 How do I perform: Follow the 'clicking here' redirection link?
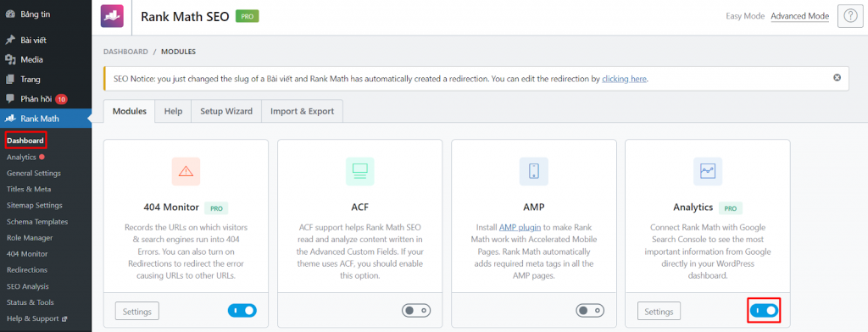click(625, 79)
